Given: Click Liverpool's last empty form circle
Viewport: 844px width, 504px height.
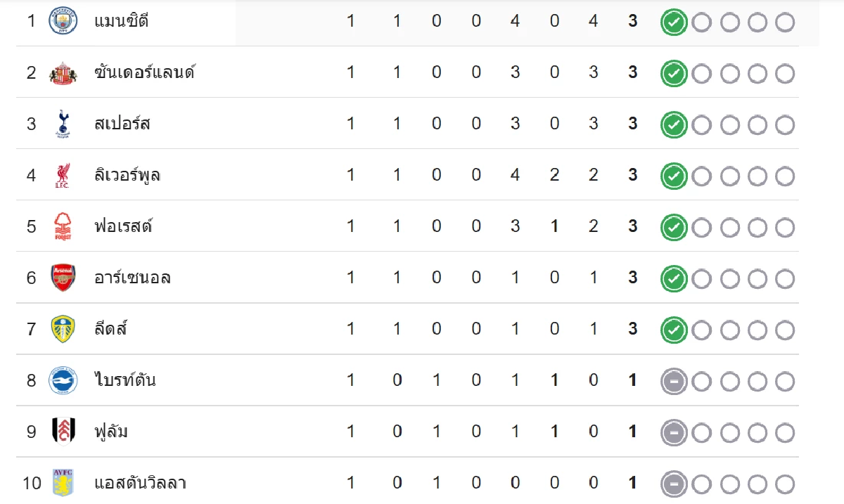Looking at the screenshot, I should coord(785,176).
